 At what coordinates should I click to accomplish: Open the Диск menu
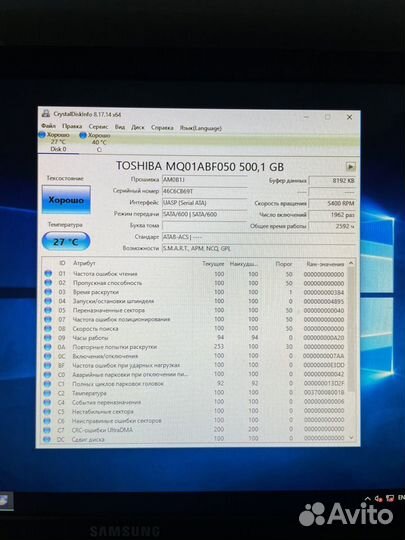(137, 127)
